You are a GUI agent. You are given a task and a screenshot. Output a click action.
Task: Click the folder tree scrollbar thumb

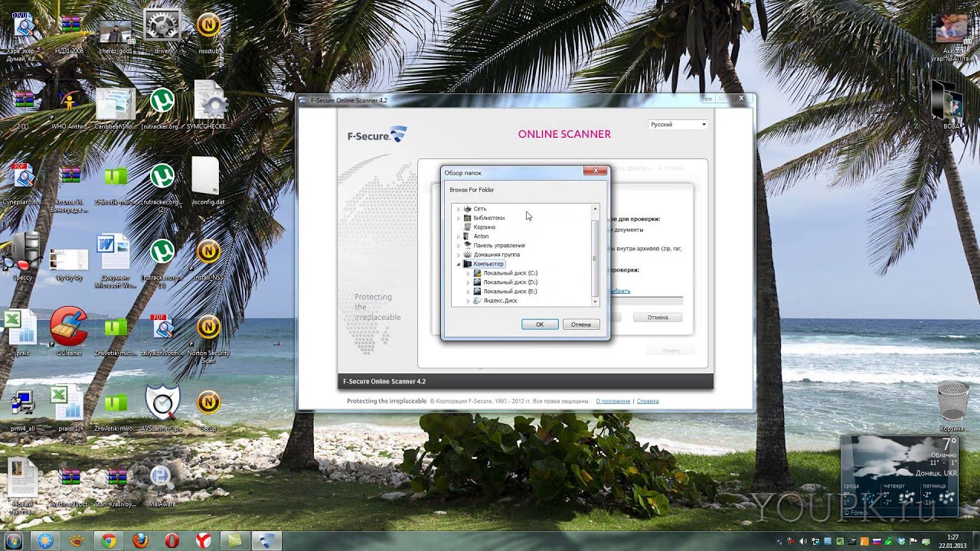click(595, 258)
